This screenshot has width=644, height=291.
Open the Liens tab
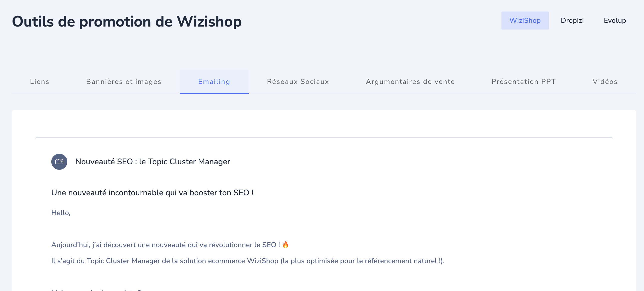40,82
